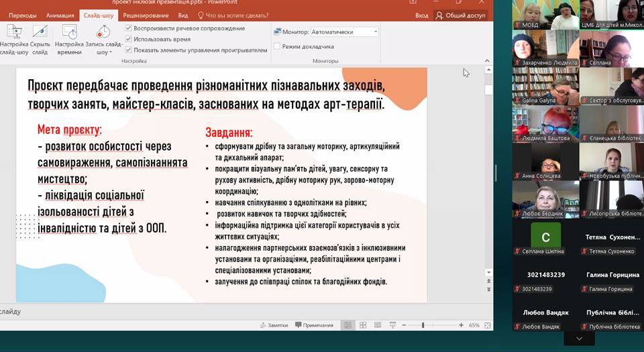644x352 pixels.
Task: Uncheck Воспроизвести речевое сопровождение
Action: 129,29
